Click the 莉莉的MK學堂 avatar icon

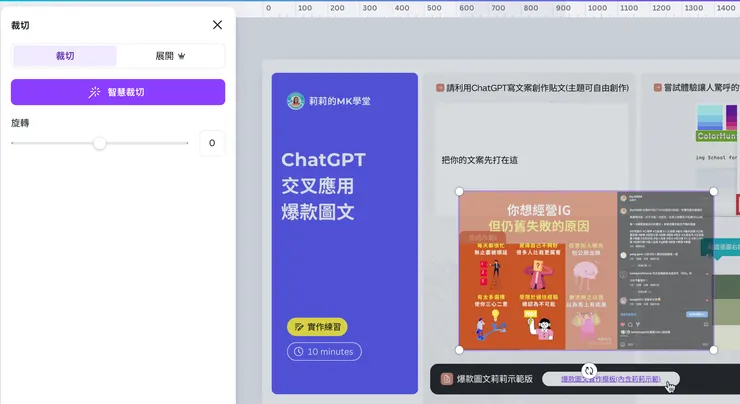(295, 101)
